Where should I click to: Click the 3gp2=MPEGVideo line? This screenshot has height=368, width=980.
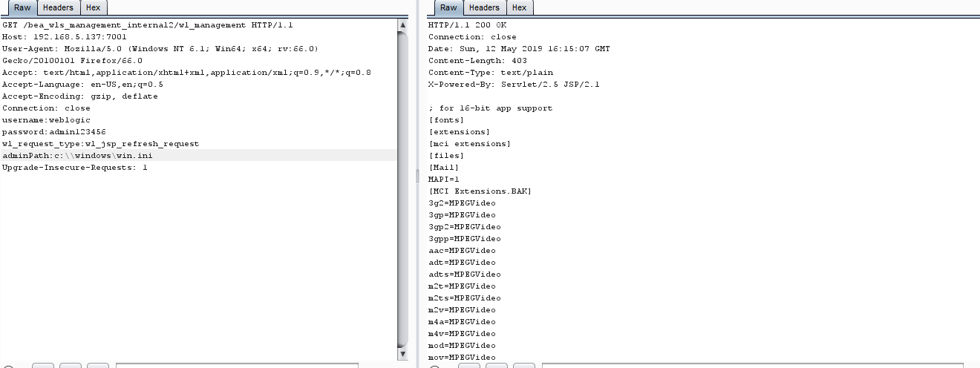click(x=465, y=226)
